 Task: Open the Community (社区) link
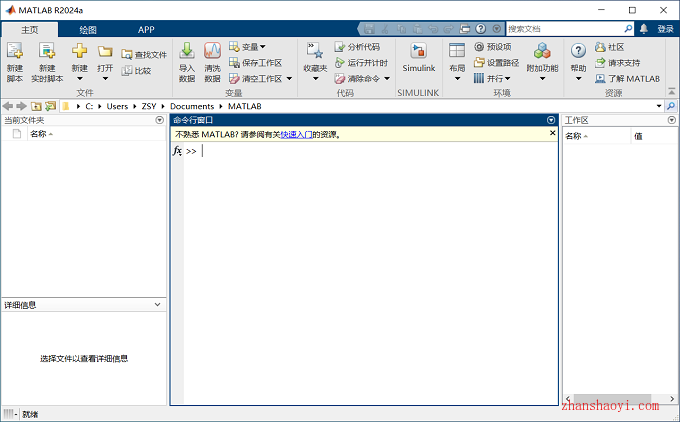609,47
